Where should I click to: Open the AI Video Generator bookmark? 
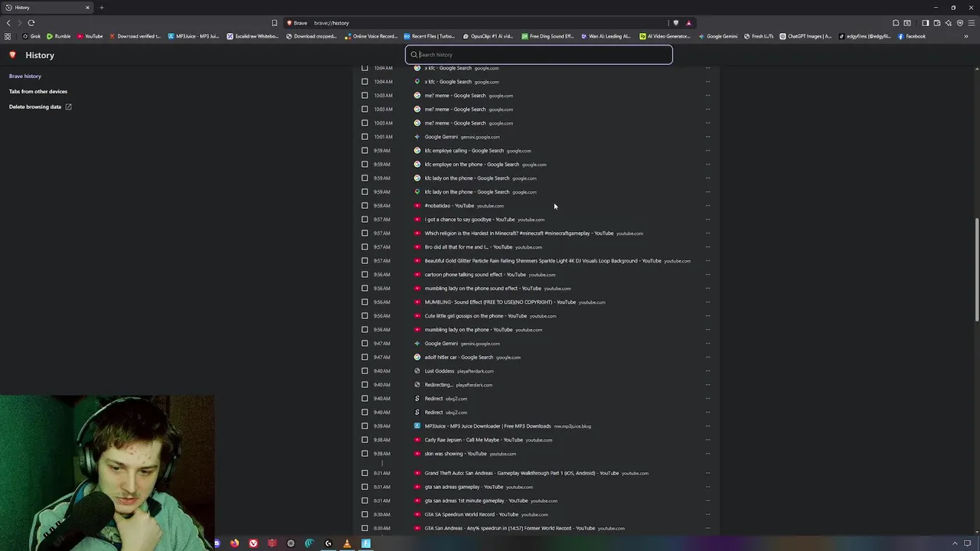pyautogui.click(x=665, y=36)
